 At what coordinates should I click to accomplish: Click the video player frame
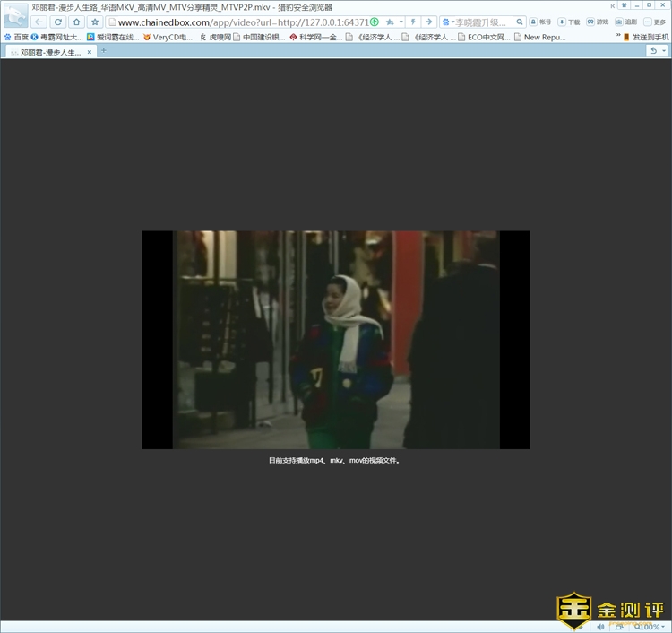click(x=336, y=340)
